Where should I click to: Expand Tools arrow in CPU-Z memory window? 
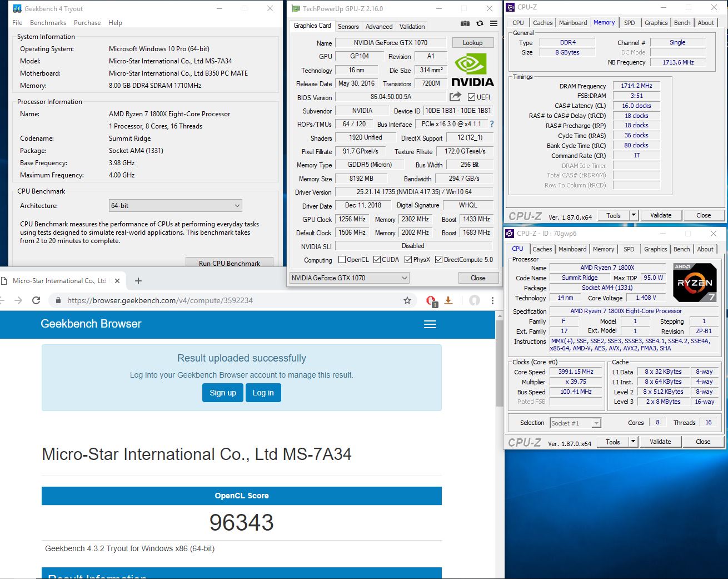point(633,215)
